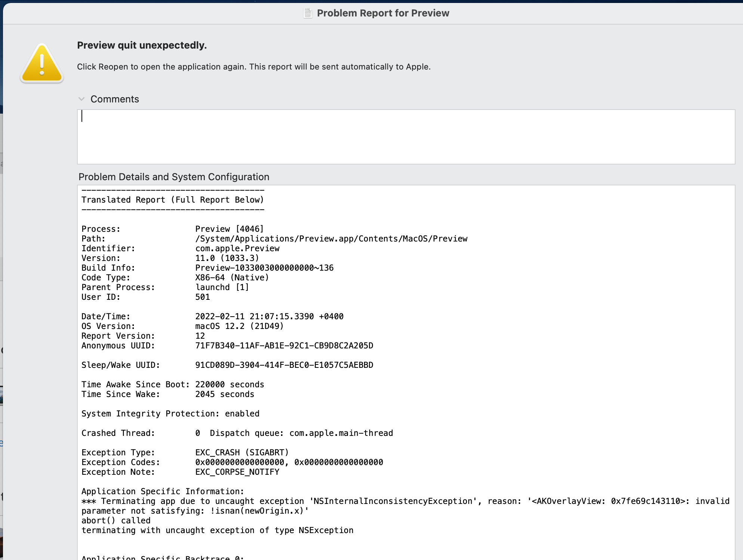Click the com.apple.Preview identifier value

pos(237,248)
